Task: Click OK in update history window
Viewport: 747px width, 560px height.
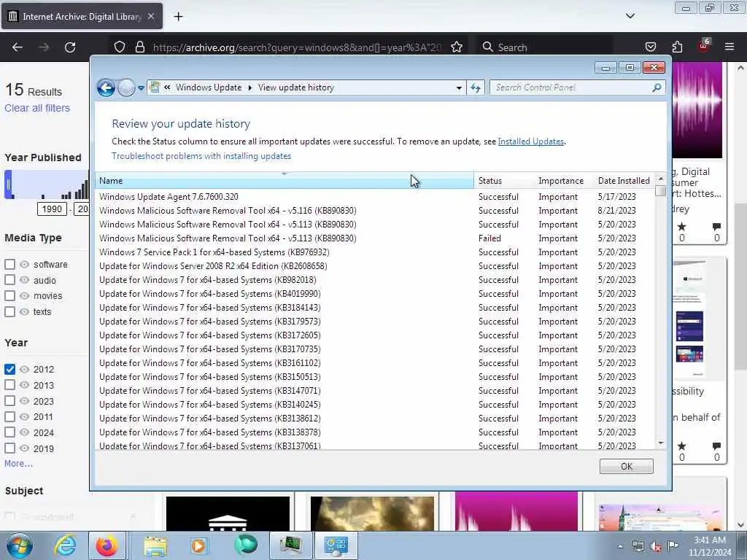Action: [x=626, y=466]
